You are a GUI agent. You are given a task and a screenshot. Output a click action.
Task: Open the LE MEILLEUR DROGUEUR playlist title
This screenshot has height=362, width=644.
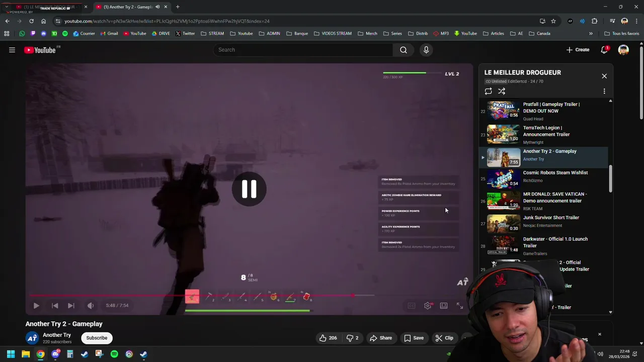point(522,72)
